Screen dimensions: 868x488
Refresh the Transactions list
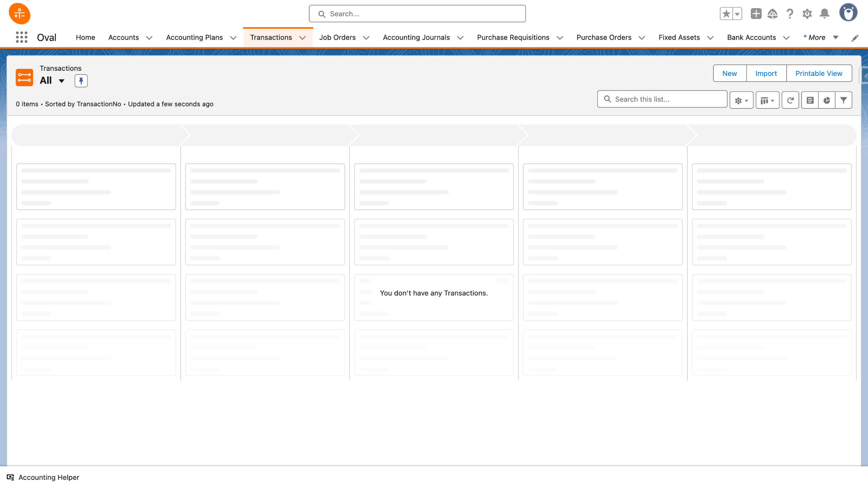(790, 100)
